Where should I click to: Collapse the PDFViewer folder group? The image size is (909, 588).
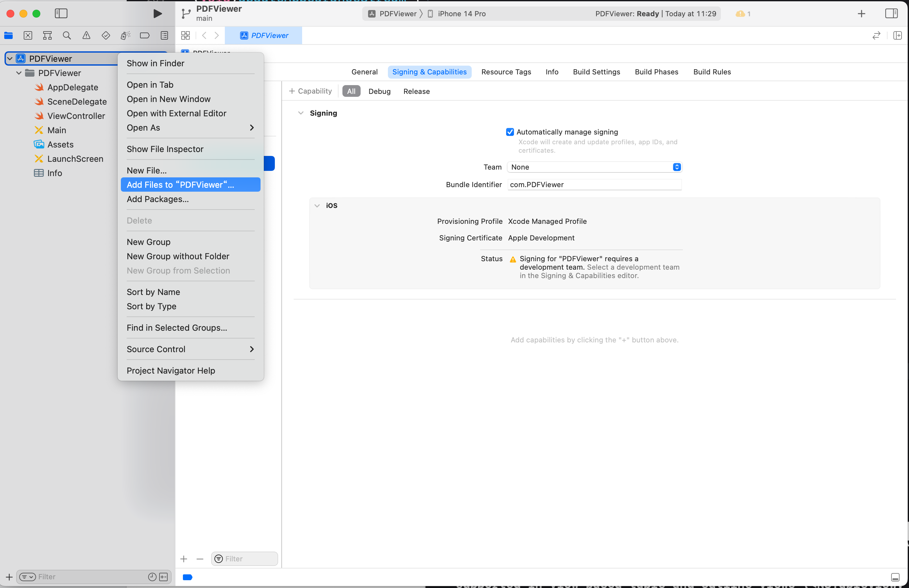pos(19,73)
